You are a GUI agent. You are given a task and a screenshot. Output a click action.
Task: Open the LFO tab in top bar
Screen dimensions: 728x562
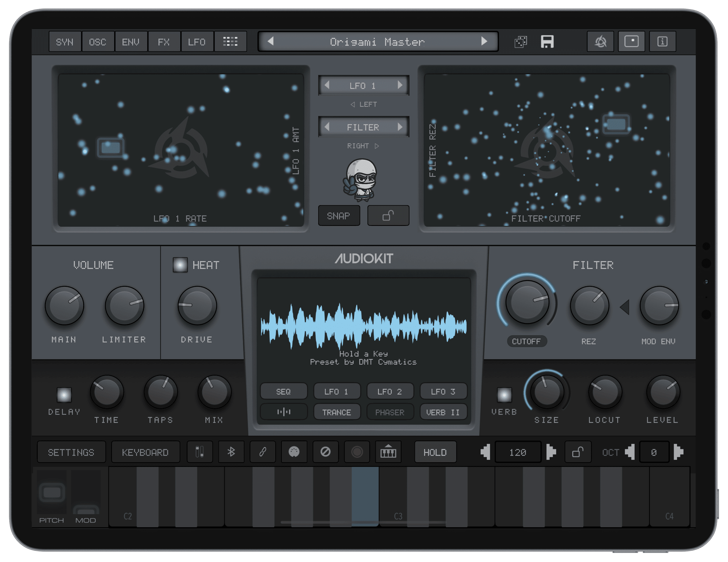click(x=197, y=42)
